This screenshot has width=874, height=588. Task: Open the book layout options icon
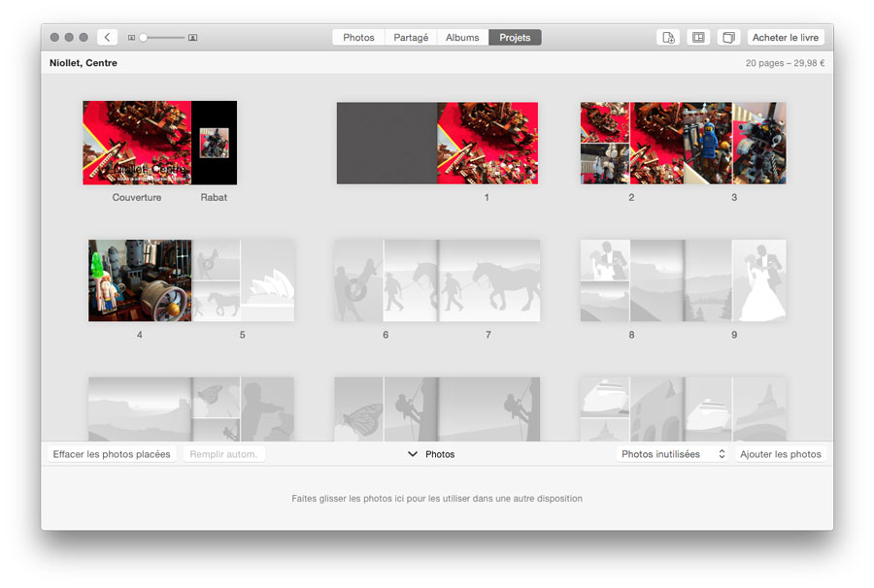tap(698, 37)
